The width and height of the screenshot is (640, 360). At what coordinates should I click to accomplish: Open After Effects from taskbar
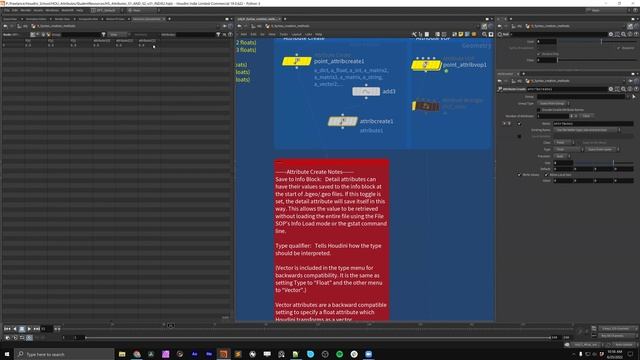[194, 354]
